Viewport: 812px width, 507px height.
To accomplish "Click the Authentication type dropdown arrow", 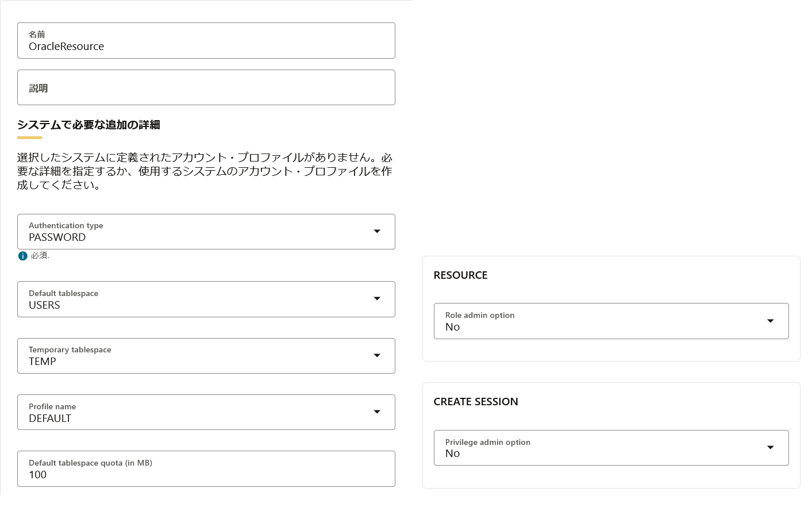I will pyautogui.click(x=377, y=231).
